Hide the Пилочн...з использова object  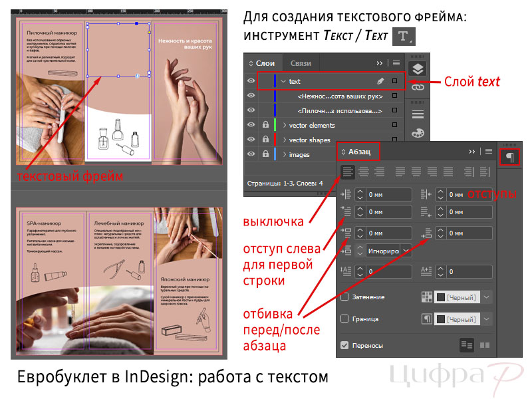pos(251,110)
